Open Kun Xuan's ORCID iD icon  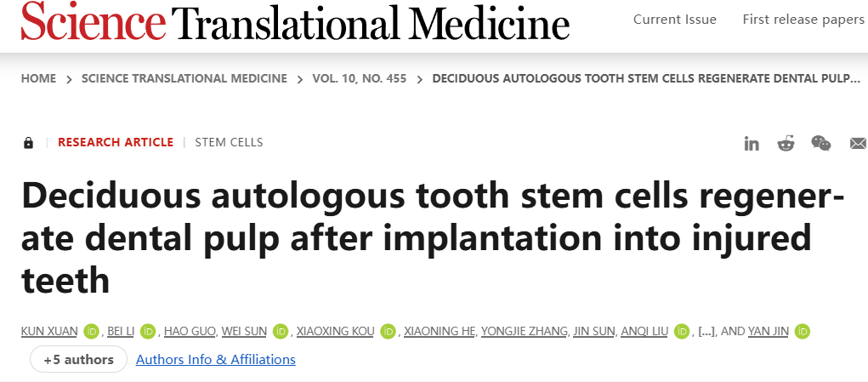point(93,331)
